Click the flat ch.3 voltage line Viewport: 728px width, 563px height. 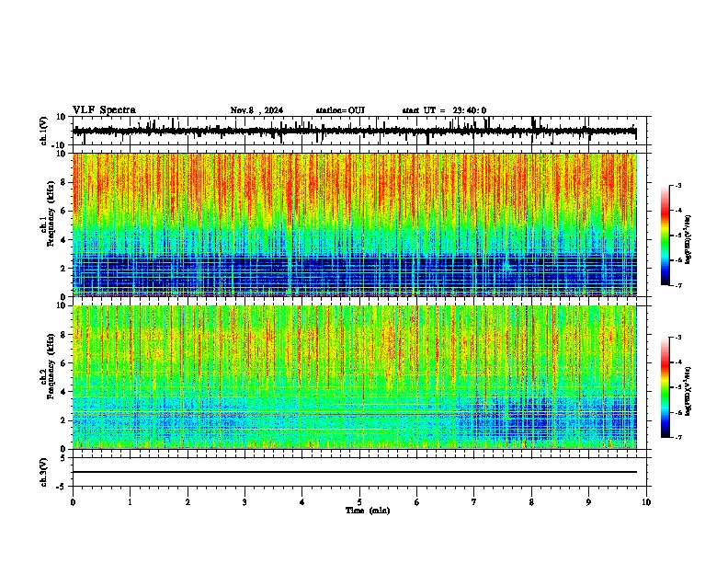[x=354, y=472]
